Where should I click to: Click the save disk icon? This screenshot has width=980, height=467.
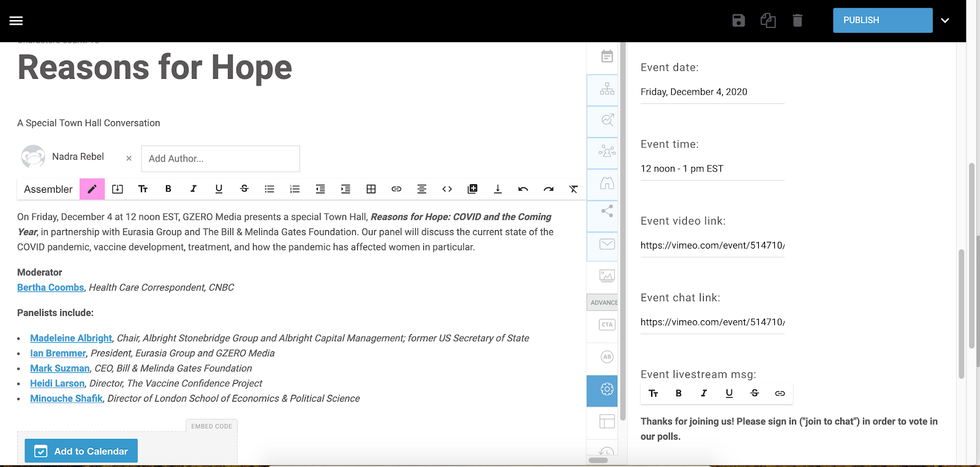[738, 20]
